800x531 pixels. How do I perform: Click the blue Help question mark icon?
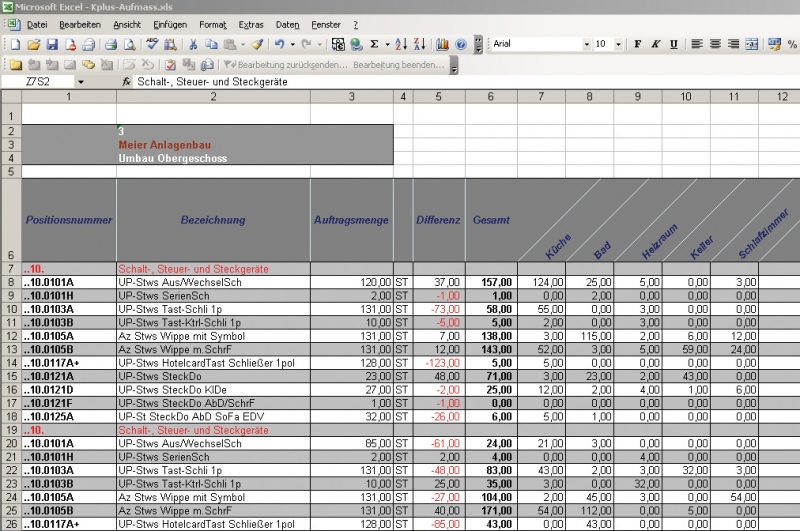(x=461, y=45)
